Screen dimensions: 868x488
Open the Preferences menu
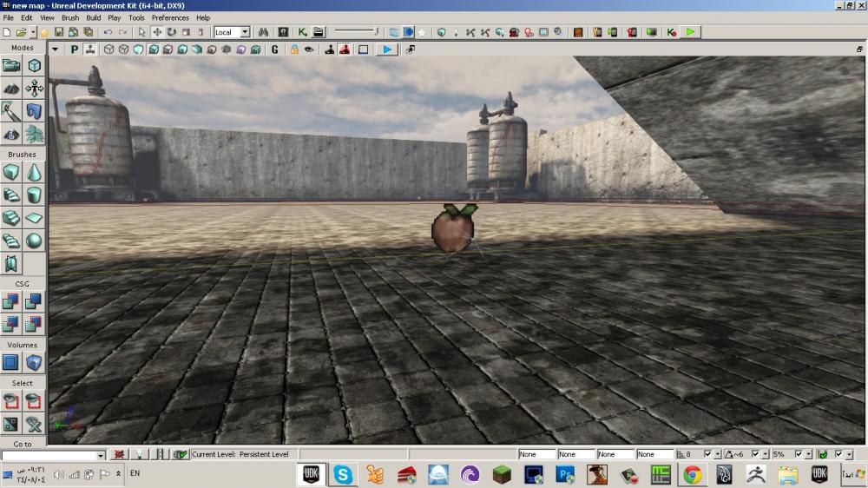coord(170,17)
